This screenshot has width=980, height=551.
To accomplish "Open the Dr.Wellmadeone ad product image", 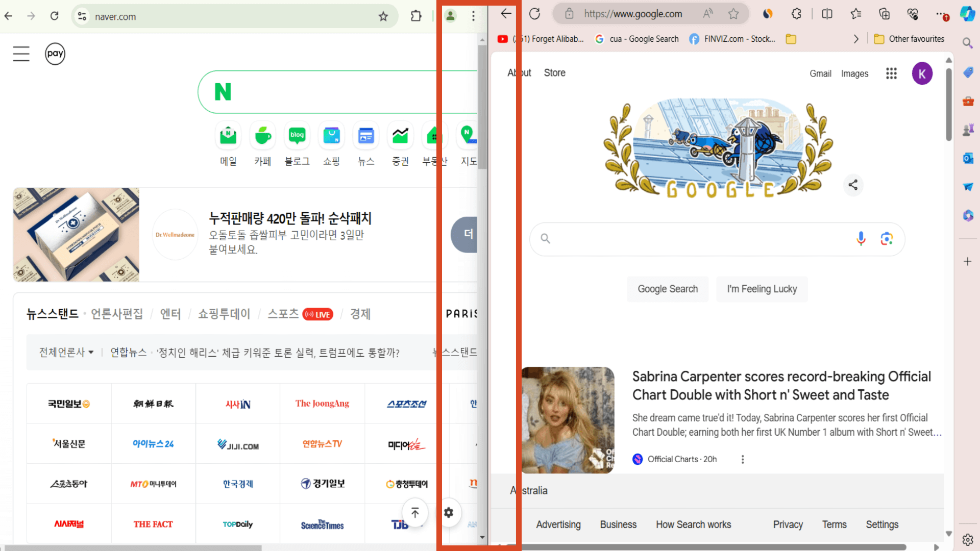I will pos(76,235).
